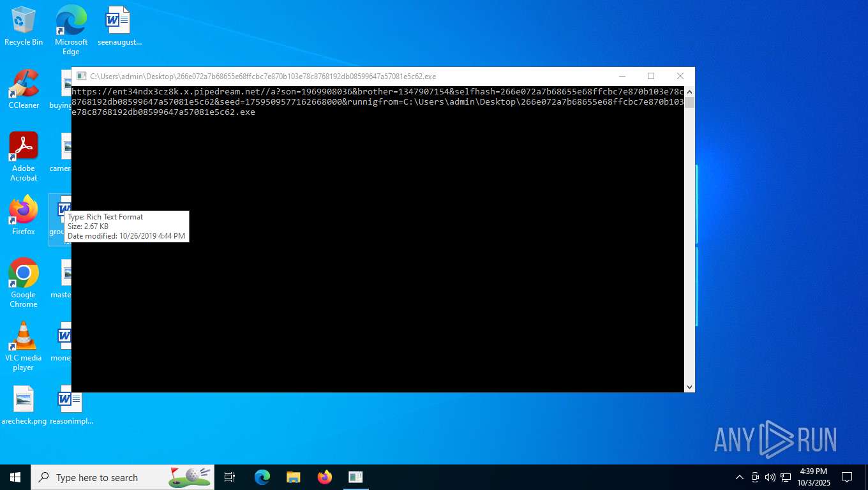Open the arecheck.png image file
Image resolution: width=868 pixels, height=490 pixels.
[24, 406]
